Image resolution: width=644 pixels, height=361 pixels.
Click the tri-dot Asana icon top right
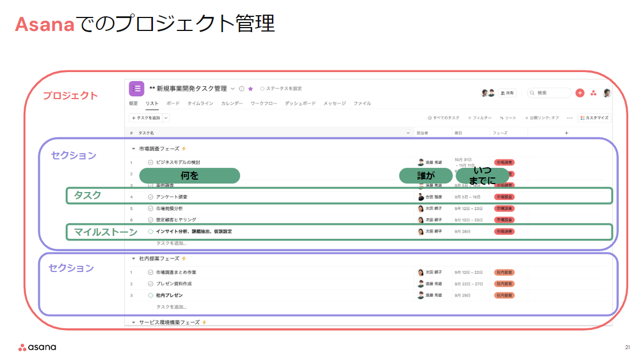point(593,92)
